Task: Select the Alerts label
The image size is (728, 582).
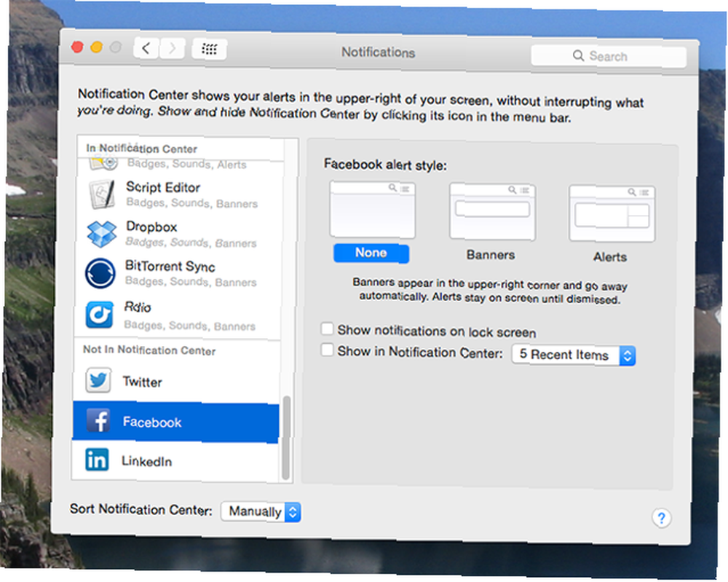Action: coord(610,257)
